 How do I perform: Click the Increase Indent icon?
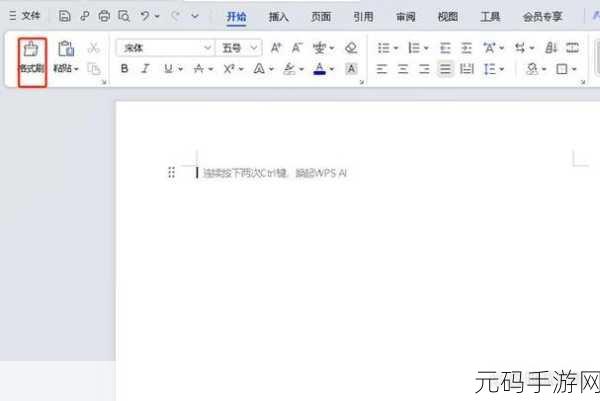pos(466,48)
